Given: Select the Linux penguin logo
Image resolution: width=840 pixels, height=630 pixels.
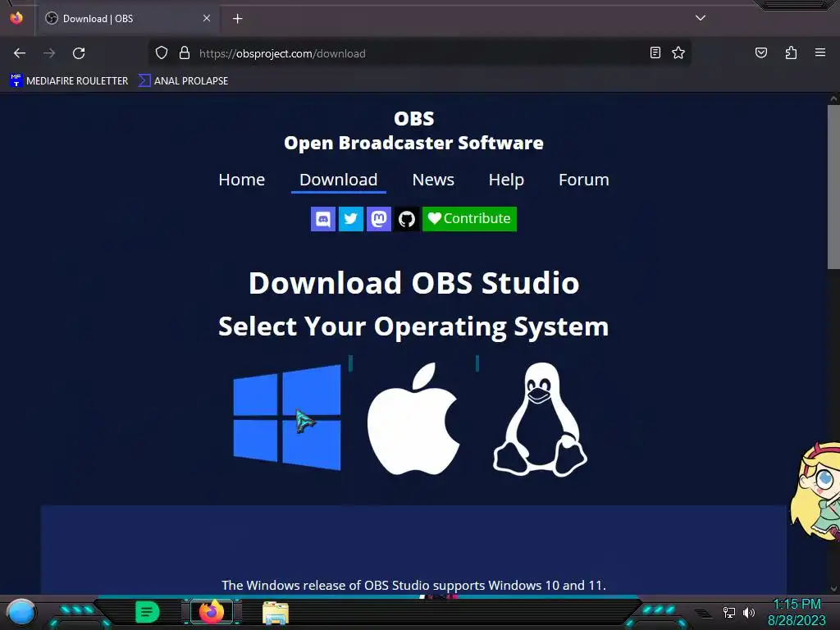Looking at the screenshot, I should pyautogui.click(x=540, y=419).
